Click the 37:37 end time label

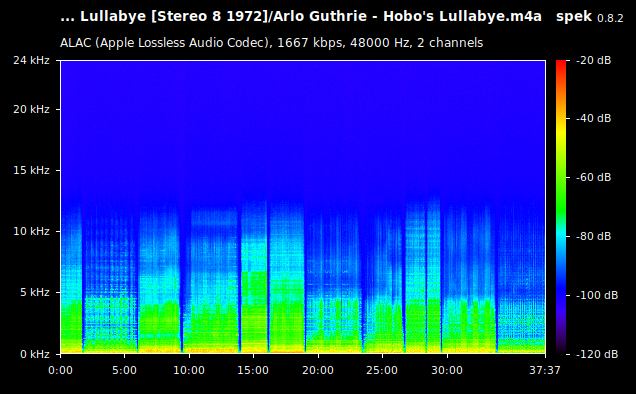[545, 370]
